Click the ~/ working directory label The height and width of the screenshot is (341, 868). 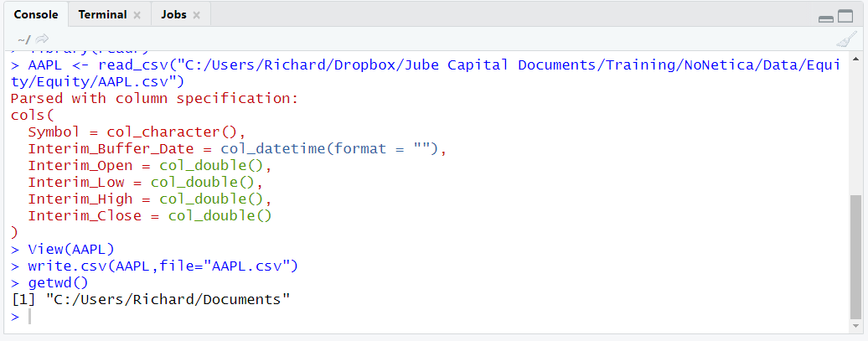tap(23, 40)
